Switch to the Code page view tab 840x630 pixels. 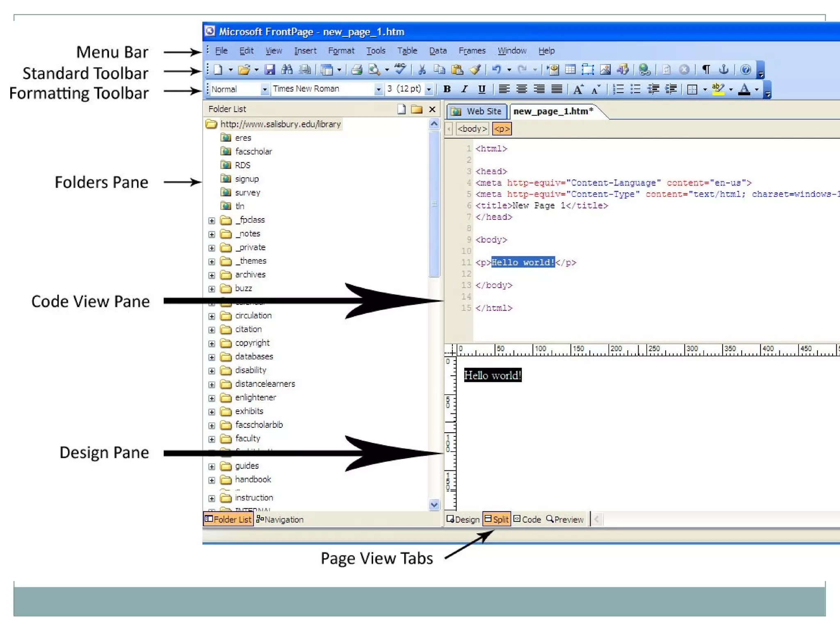point(527,519)
